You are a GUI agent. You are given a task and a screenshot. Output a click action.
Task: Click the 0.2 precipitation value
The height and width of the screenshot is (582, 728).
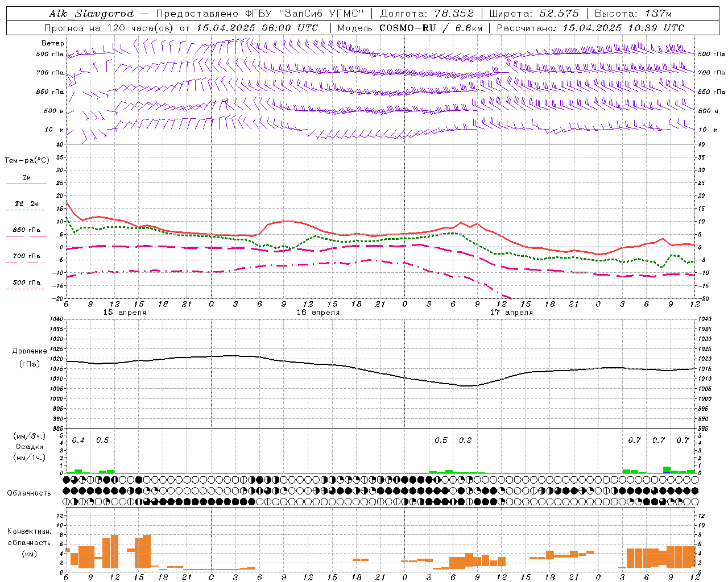pyautogui.click(x=465, y=440)
